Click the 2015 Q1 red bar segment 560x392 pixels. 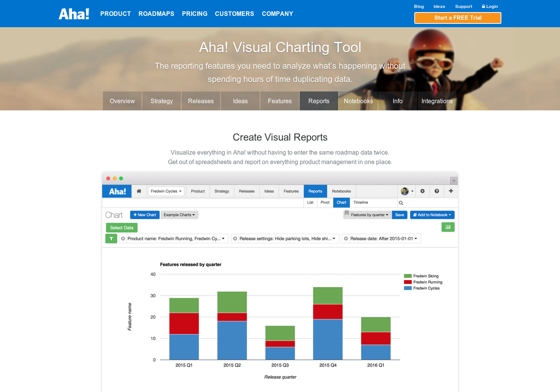pos(184,324)
